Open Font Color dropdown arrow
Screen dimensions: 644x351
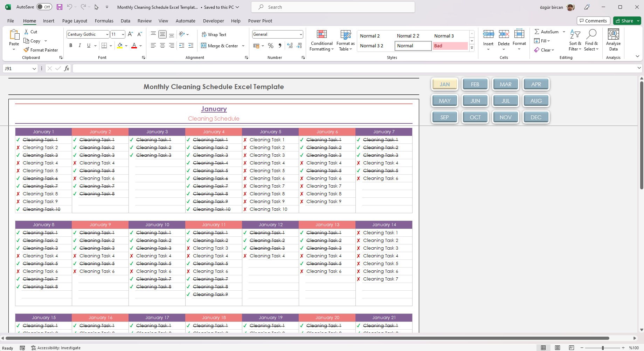(140, 46)
